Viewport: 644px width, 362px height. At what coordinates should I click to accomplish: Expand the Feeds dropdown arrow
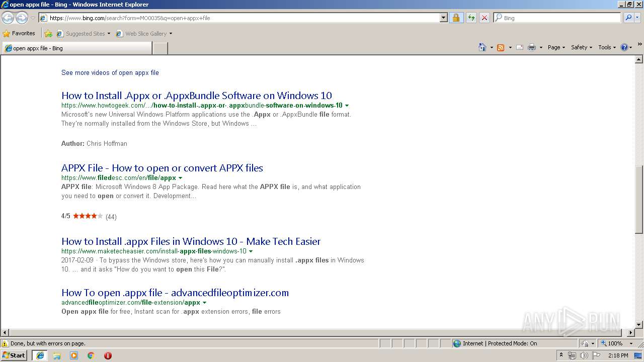(x=510, y=47)
